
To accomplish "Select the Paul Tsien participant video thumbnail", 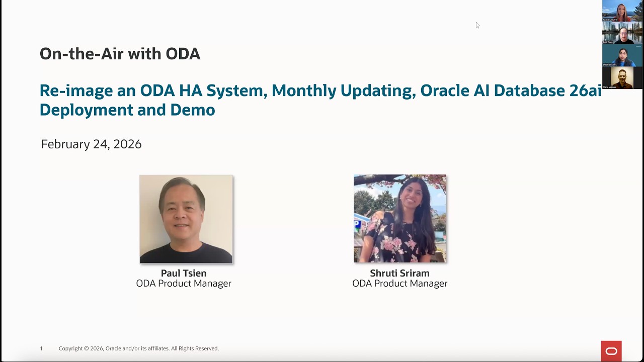I will (x=622, y=33).
